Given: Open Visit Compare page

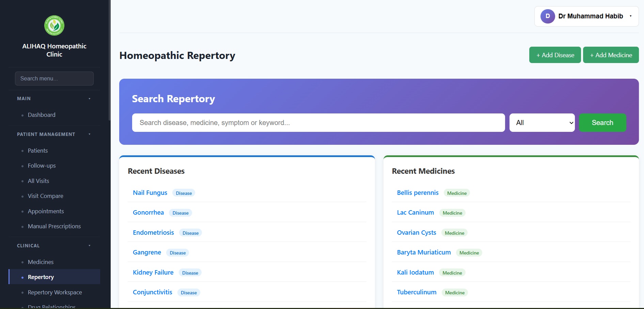Looking at the screenshot, I should point(46,196).
